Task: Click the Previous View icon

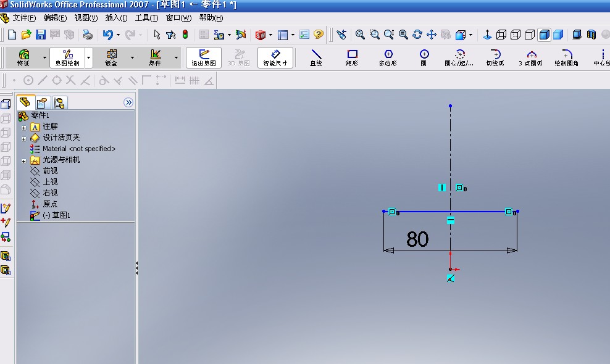Action: [x=341, y=35]
